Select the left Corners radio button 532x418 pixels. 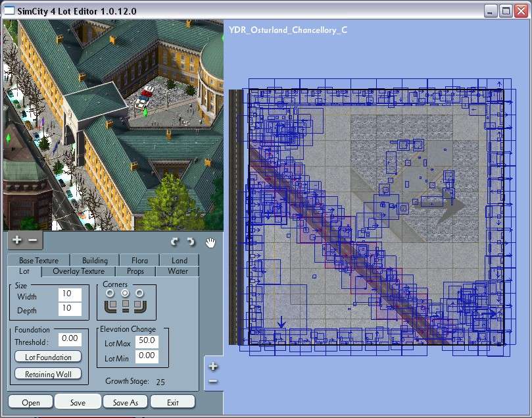(x=109, y=293)
